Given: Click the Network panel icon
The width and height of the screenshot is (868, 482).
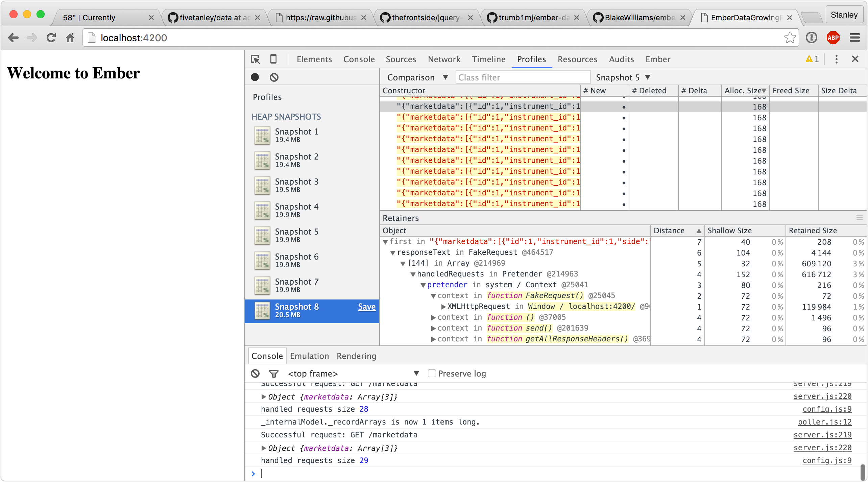Looking at the screenshot, I should point(444,59).
